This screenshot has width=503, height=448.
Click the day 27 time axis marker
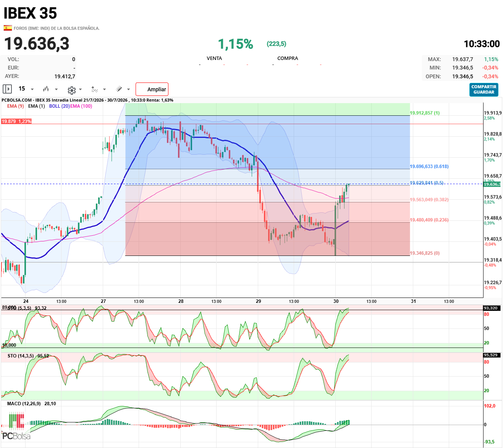(104, 301)
